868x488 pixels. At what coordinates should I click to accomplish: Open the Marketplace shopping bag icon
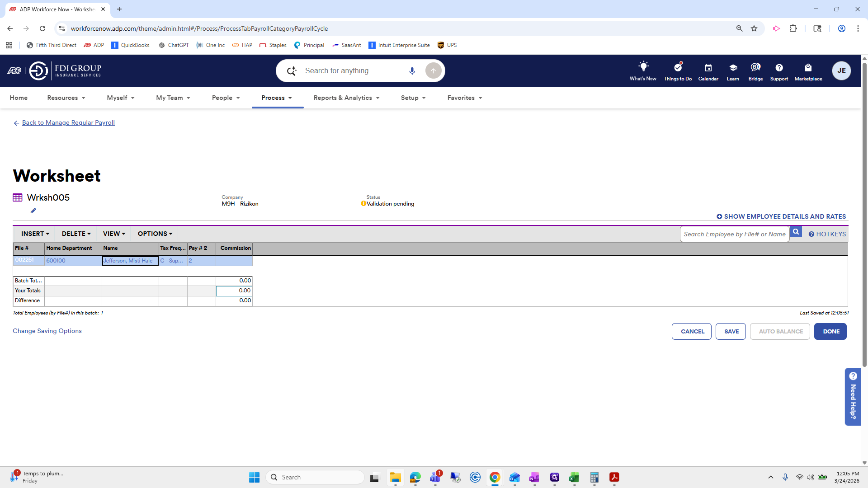coord(808,68)
